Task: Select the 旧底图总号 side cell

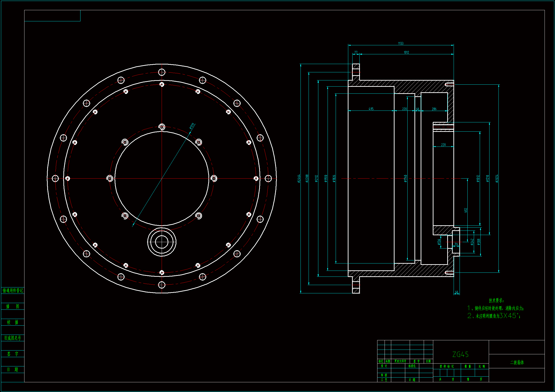Action: pyautogui.click(x=13, y=338)
